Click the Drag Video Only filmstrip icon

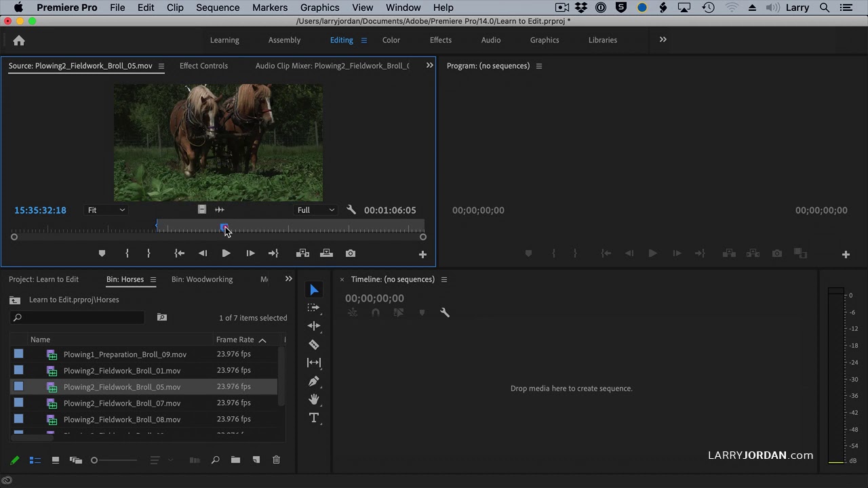coord(202,210)
